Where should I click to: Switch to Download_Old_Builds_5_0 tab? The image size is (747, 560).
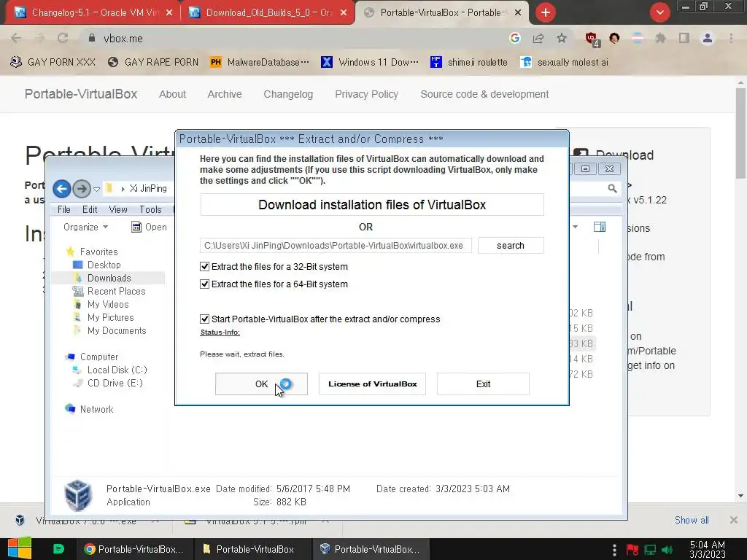pyautogui.click(x=268, y=12)
